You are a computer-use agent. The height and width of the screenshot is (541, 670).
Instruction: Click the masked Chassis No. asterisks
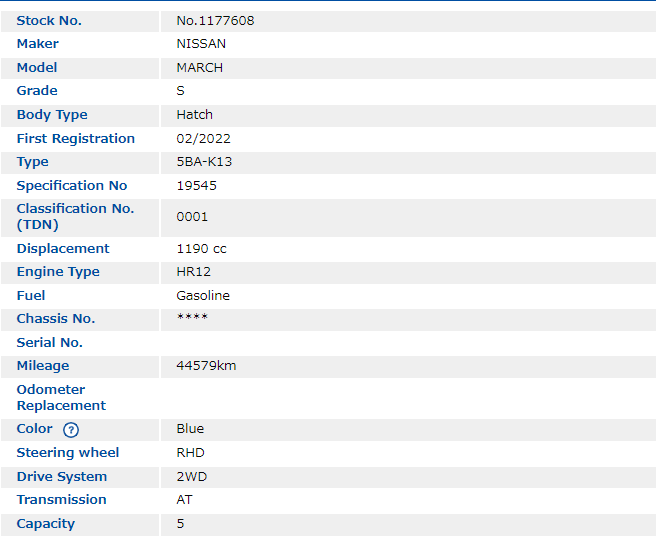(x=192, y=319)
